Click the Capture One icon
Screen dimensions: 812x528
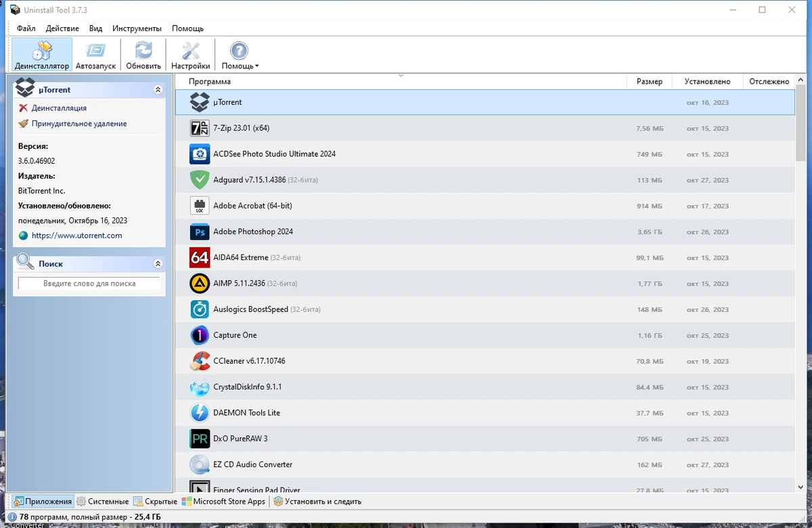coord(200,335)
